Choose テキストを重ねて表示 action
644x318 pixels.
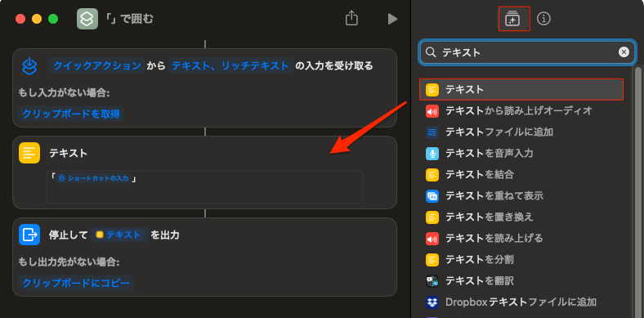click(521, 195)
